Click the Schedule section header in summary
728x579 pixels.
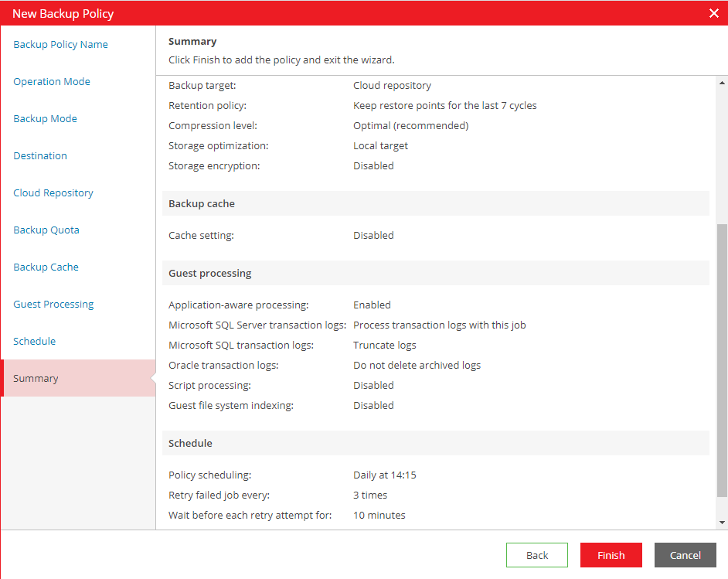pyautogui.click(x=190, y=444)
